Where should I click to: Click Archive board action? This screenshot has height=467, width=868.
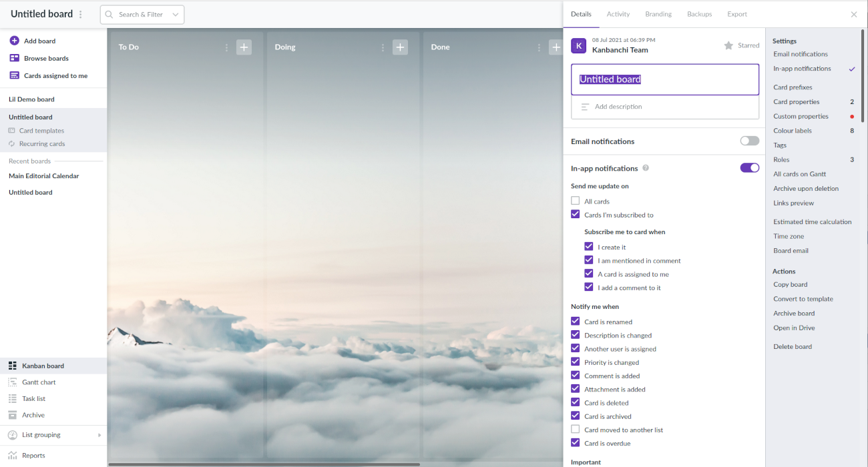[794, 314]
